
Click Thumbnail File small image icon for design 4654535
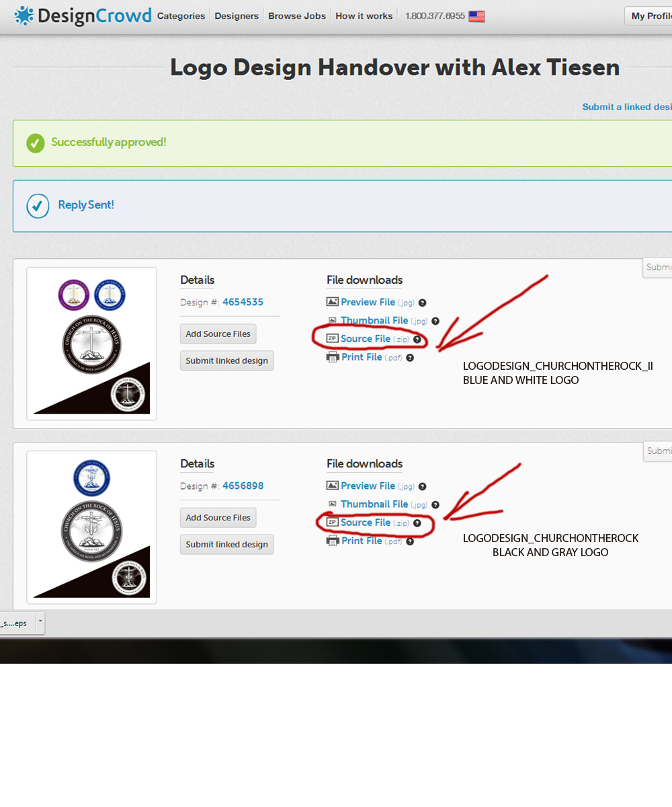coord(332,321)
